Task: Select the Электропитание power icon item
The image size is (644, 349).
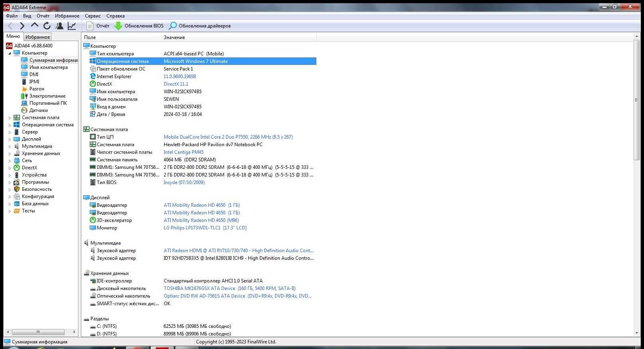Action: tap(24, 96)
